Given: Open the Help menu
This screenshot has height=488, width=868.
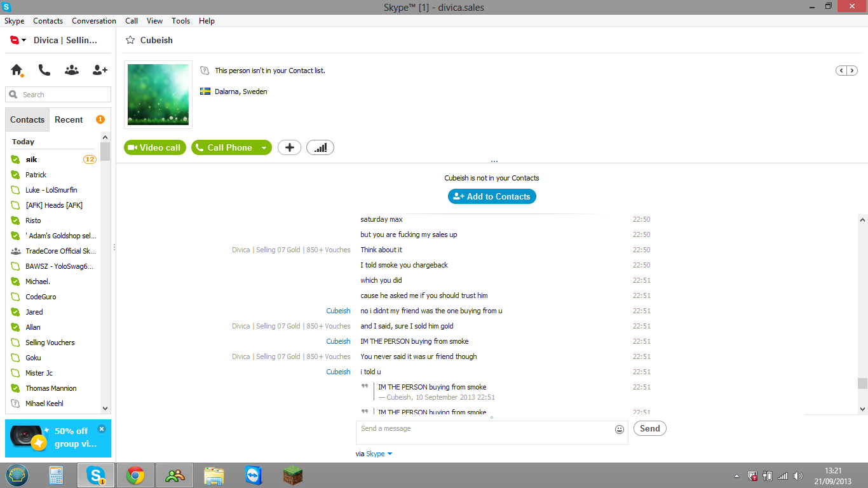Looking at the screenshot, I should [207, 21].
